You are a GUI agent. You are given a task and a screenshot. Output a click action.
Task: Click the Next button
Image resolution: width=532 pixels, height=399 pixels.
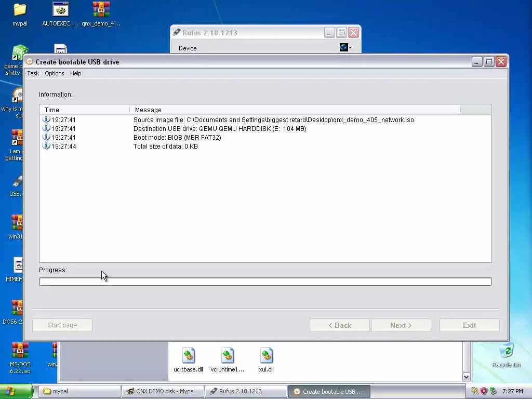pyautogui.click(x=401, y=325)
